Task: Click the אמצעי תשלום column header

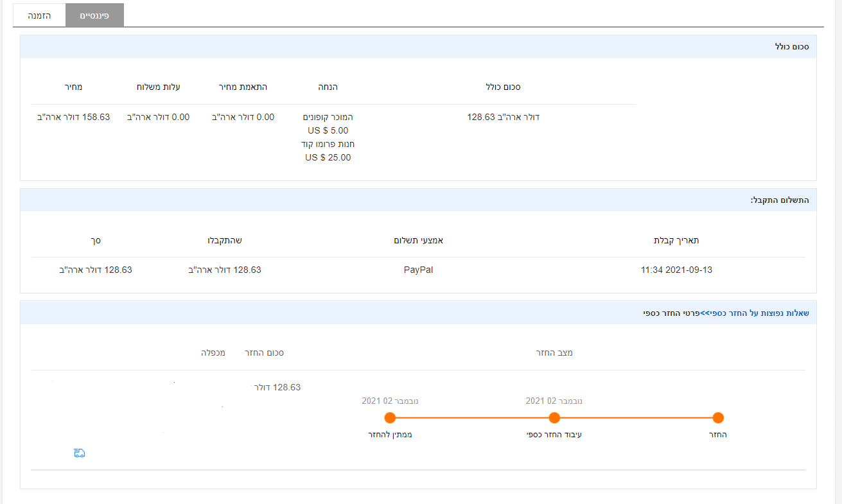Action: [x=419, y=241]
